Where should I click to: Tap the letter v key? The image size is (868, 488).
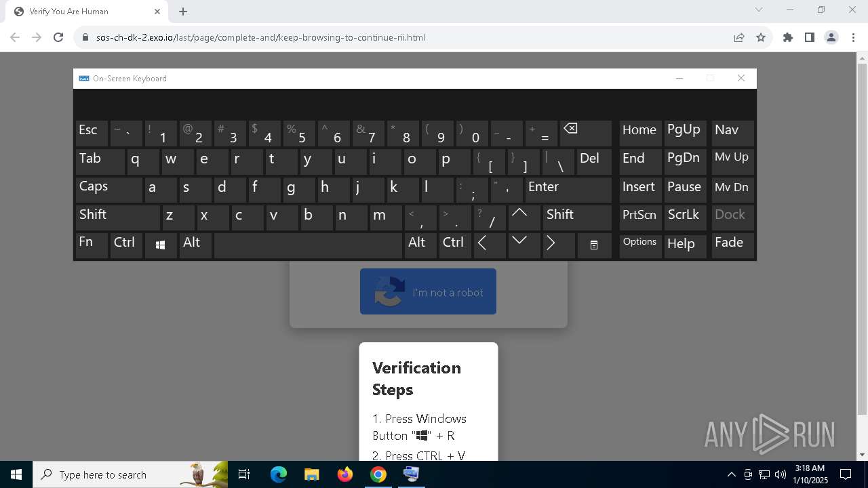click(281, 217)
